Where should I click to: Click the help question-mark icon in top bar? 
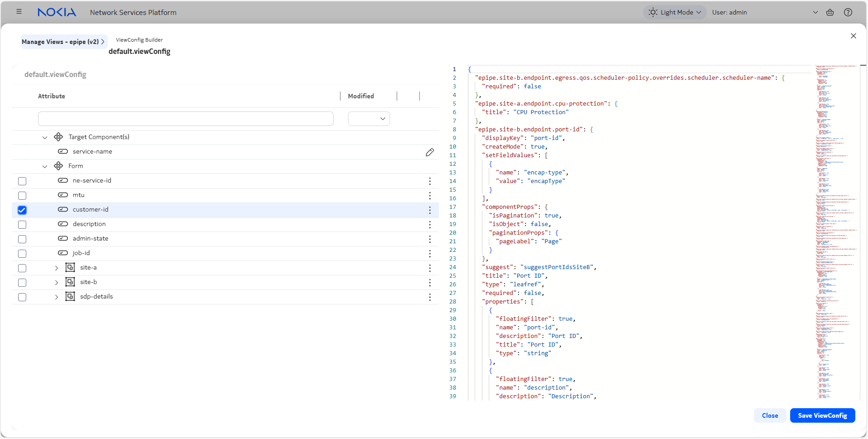tap(848, 12)
